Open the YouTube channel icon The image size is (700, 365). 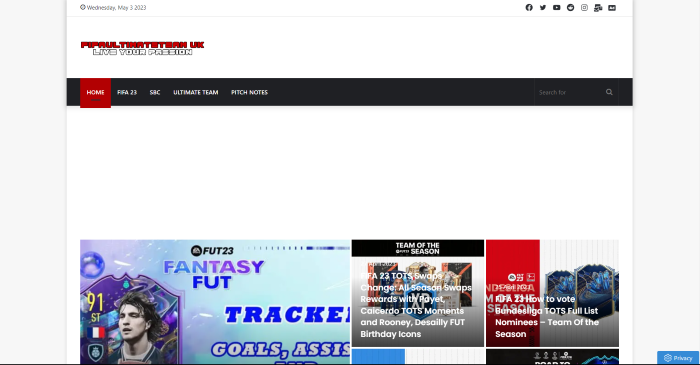(557, 8)
